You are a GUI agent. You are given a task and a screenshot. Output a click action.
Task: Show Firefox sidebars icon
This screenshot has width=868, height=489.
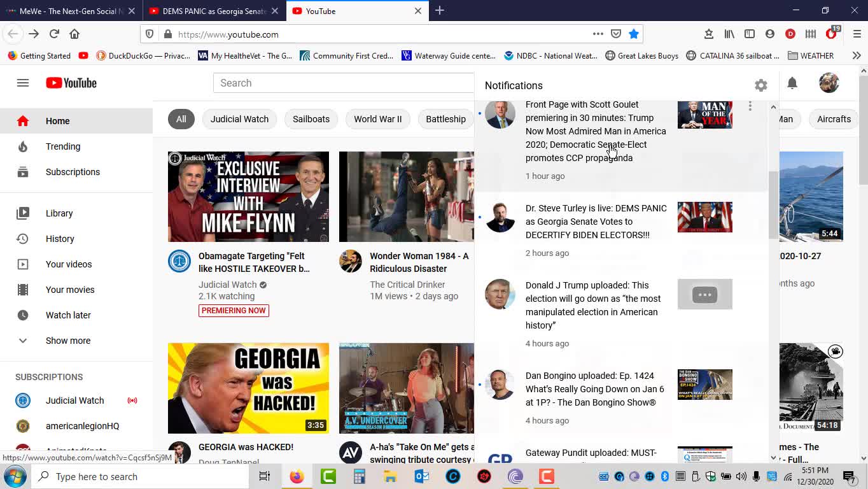[x=750, y=34]
